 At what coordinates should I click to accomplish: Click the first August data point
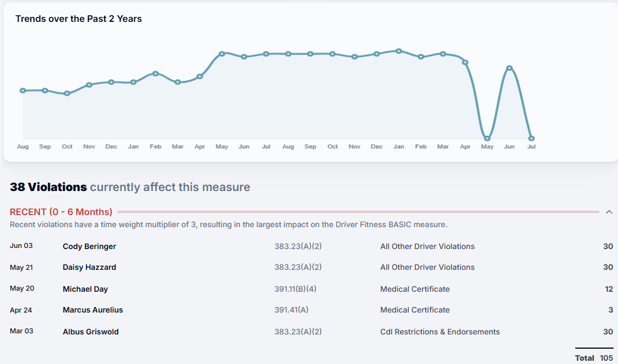(23, 91)
